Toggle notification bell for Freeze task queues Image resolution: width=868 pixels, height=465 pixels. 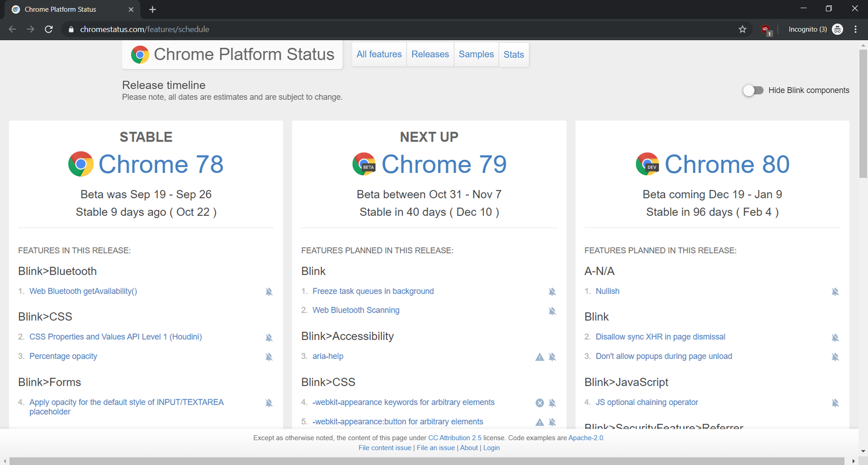click(552, 292)
